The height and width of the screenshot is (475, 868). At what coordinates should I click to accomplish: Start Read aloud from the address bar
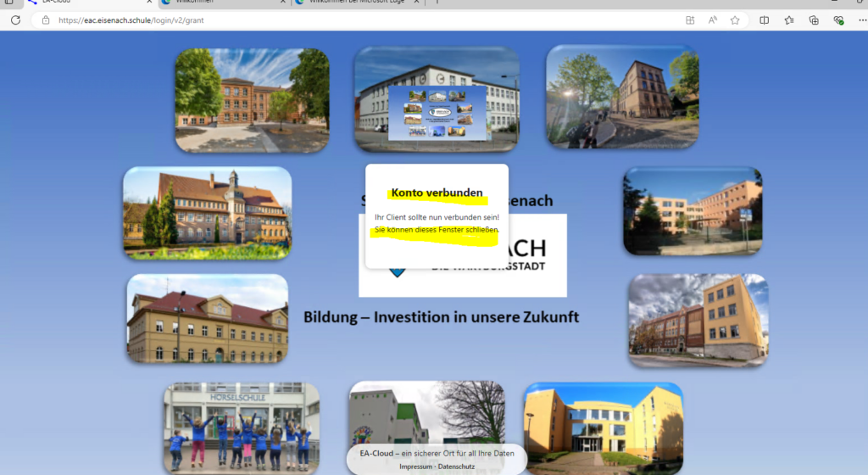(x=712, y=20)
